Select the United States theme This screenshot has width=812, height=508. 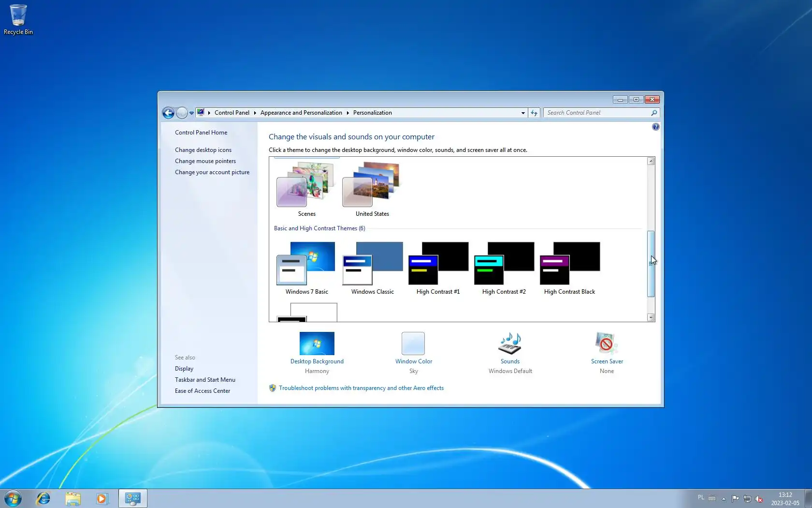pos(372,190)
